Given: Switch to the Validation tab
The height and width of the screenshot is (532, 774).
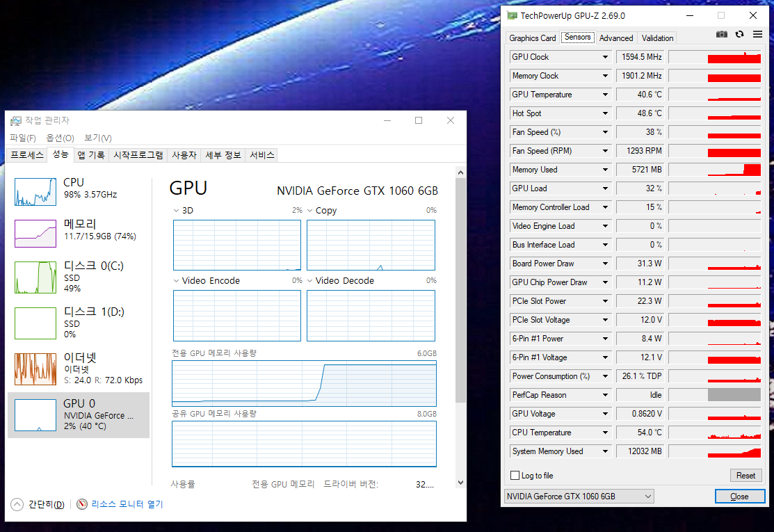Looking at the screenshot, I should coord(657,38).
